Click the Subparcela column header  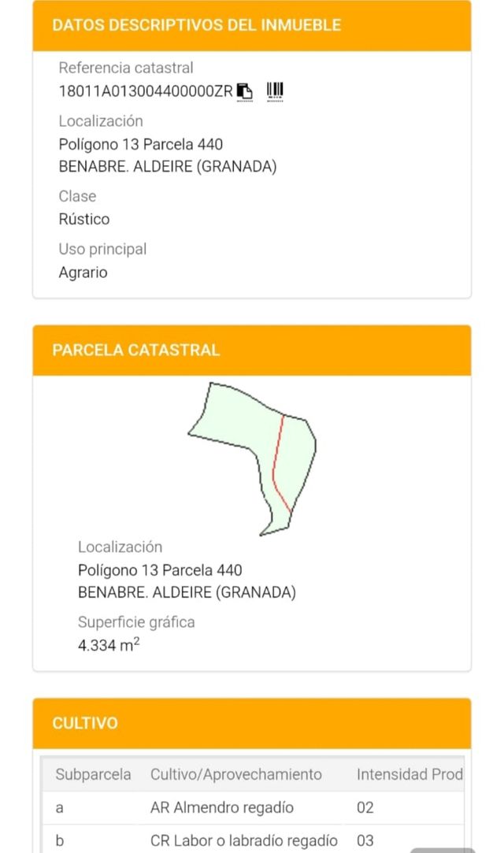(x=93, y=774)
